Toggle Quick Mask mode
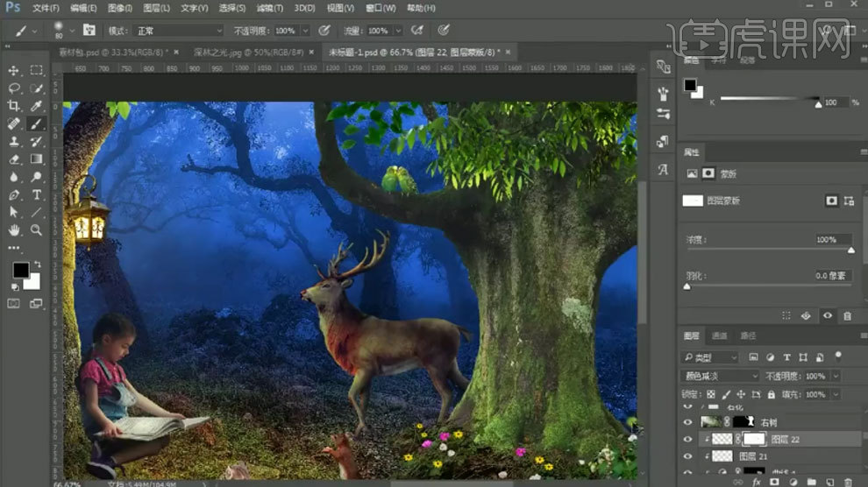The height and width of the screenshot is (487, 868). (x=13, y=303)
